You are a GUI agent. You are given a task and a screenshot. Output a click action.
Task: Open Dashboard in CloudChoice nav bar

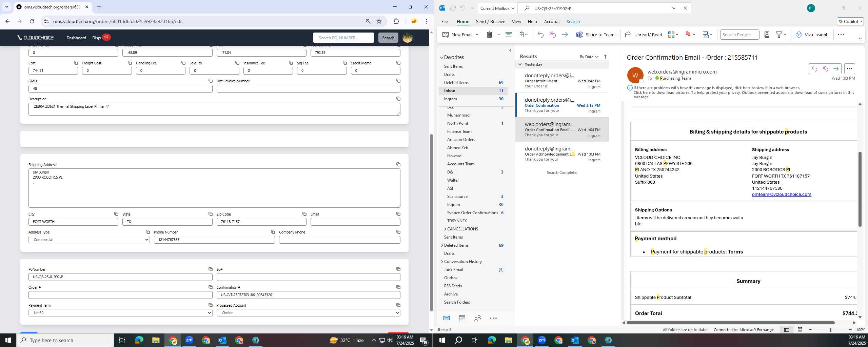pos(76,38)
